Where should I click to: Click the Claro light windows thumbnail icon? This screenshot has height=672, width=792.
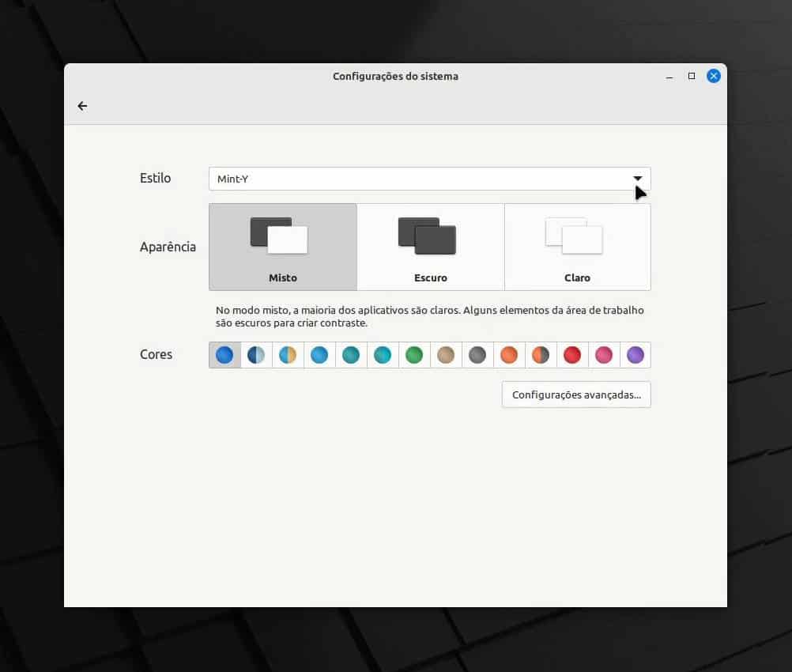pyautogui.click(x=575, y=235)
